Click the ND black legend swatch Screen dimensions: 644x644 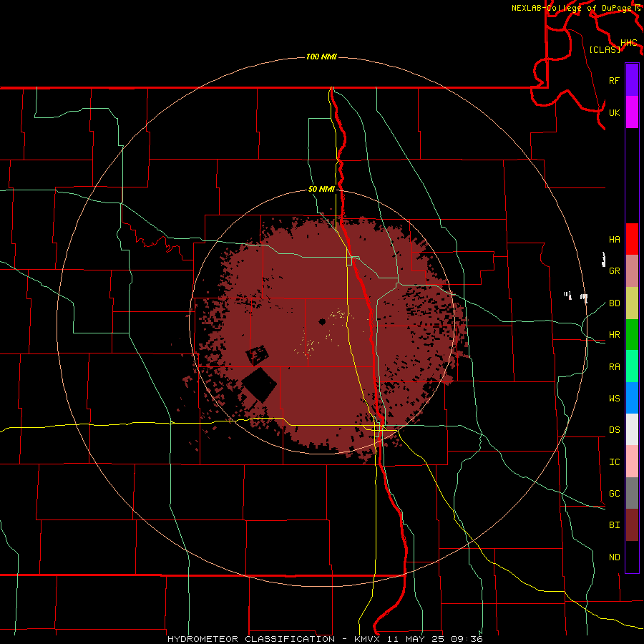632,557
